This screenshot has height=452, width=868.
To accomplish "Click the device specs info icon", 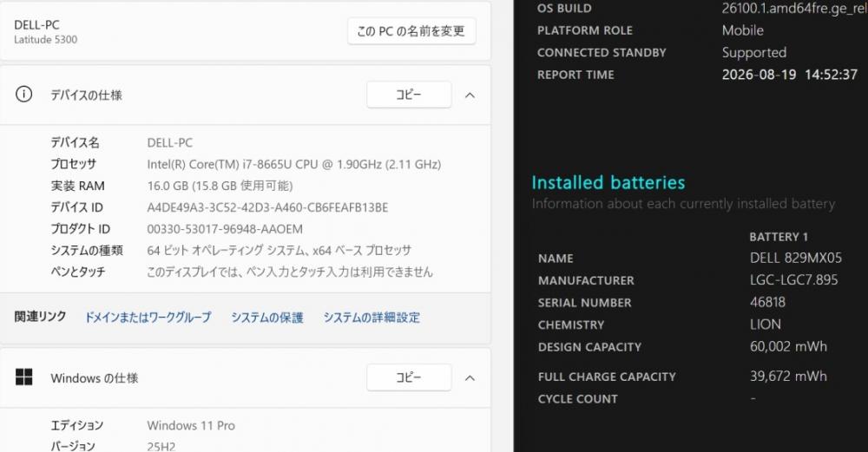I will [23, 95].
